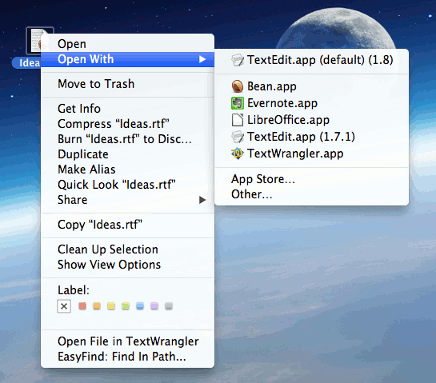The image size is (436, 383).
Task: Select Open File in TextWrangler
Action: click(127, 341)
